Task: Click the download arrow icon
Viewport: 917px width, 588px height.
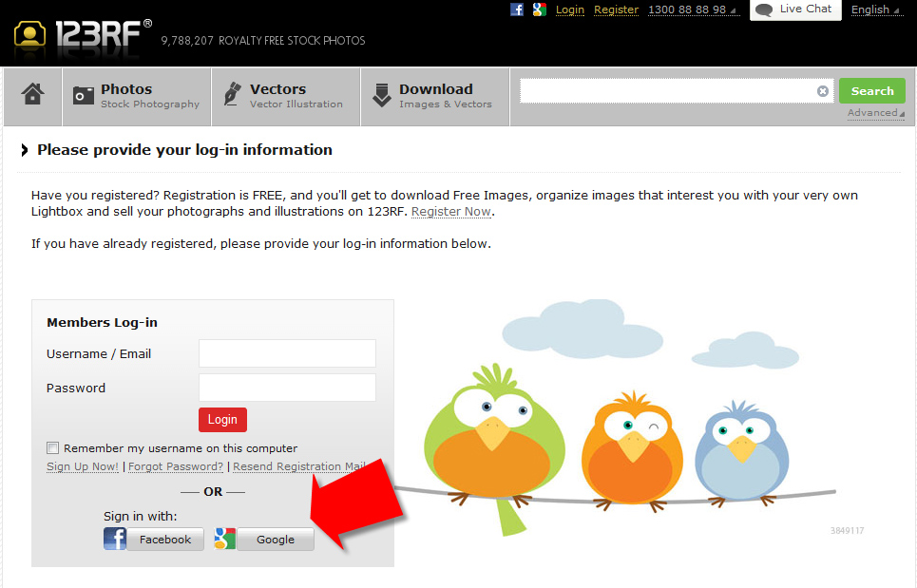Action: [382, 95]
